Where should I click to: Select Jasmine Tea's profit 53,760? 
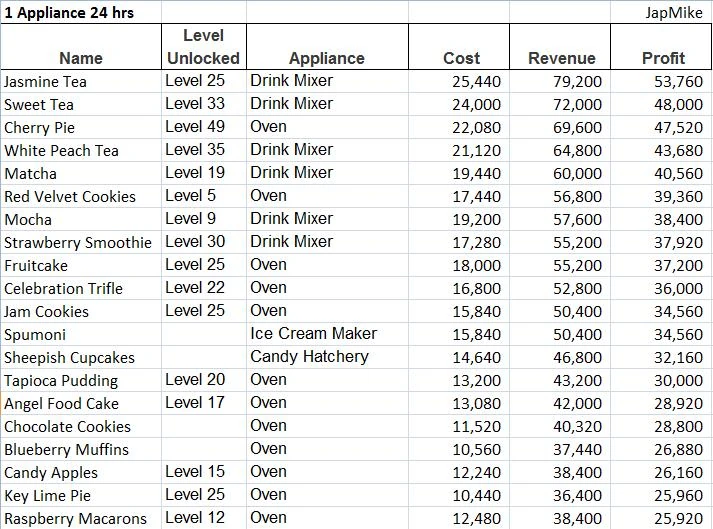661,81
